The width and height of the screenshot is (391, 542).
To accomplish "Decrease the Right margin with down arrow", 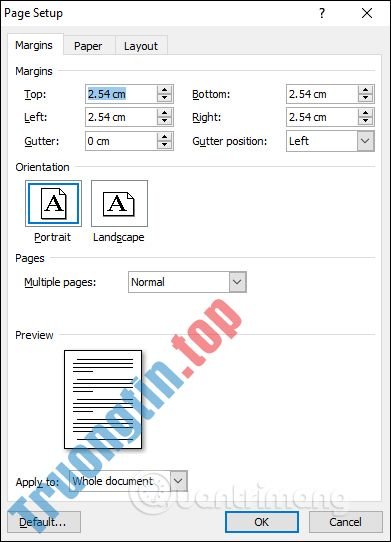I will [365, 121].
